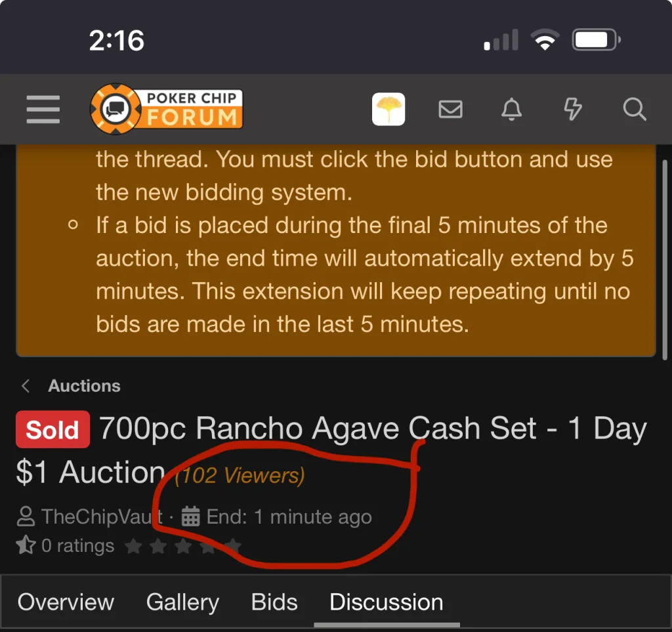Go to the Auctions breadcrumb link

point(84,386)
